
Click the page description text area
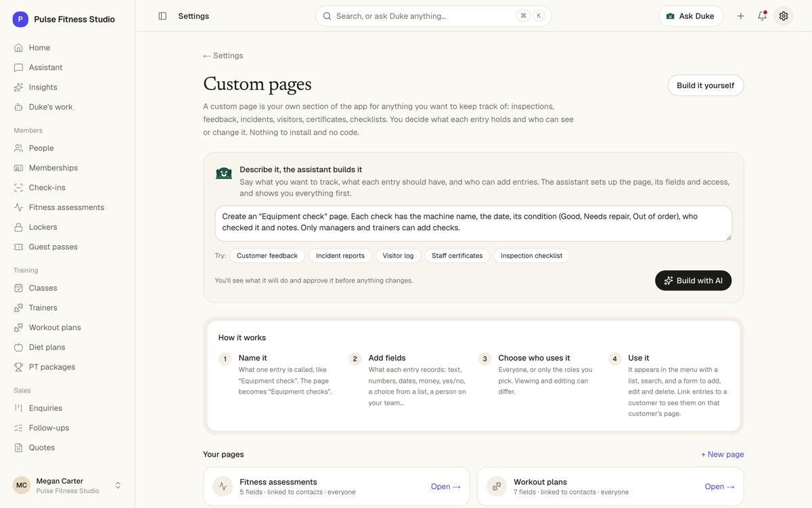coord(474,224)
